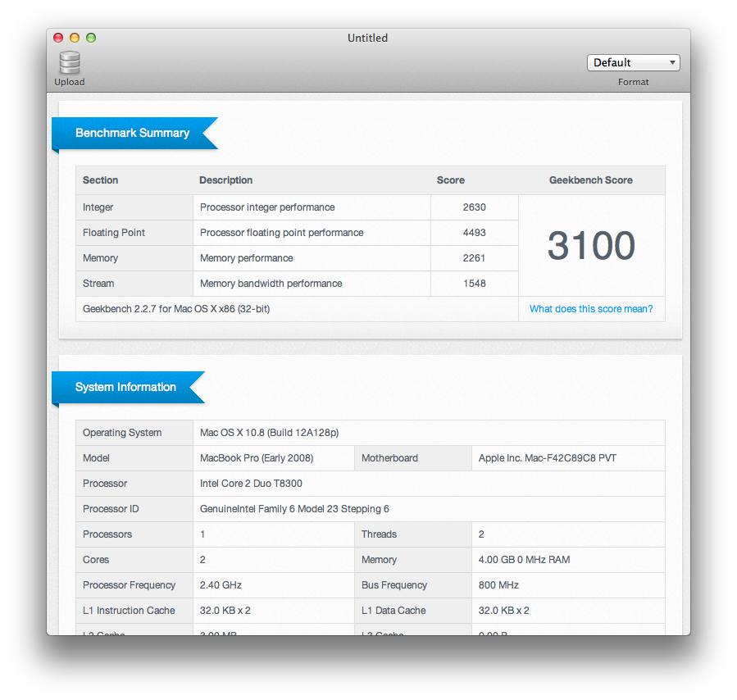The image size is (737, 700).
Task: Select the GenuineIntel Family 6 Model 23 value
Action: pos(294,509)
